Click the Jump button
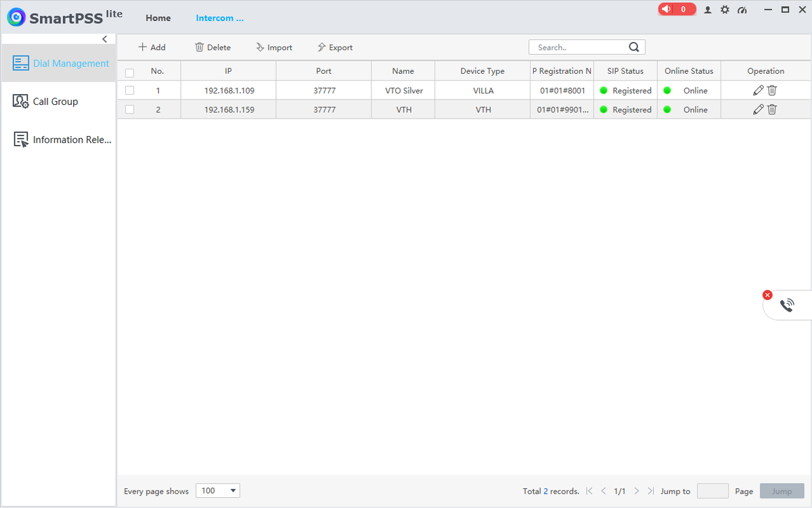The height and width of the screenshot is (508, 812). pyautogui.click(x=782, y=491)
